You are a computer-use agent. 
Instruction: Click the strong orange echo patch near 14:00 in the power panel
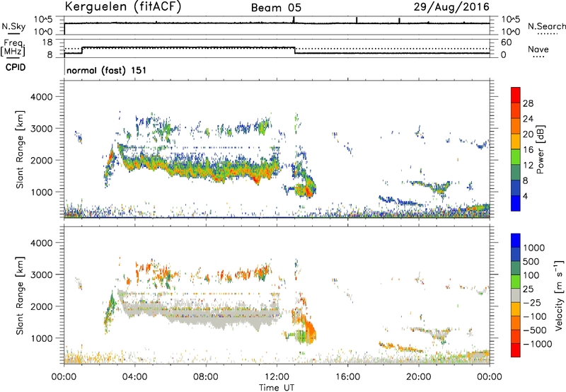pyautogui.click(x=308, y=190)
